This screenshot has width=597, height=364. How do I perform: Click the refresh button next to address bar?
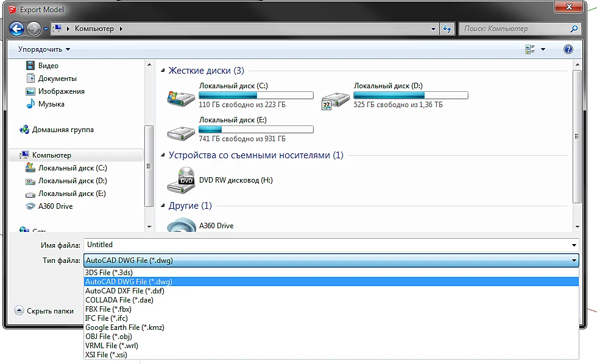[447, 29]
